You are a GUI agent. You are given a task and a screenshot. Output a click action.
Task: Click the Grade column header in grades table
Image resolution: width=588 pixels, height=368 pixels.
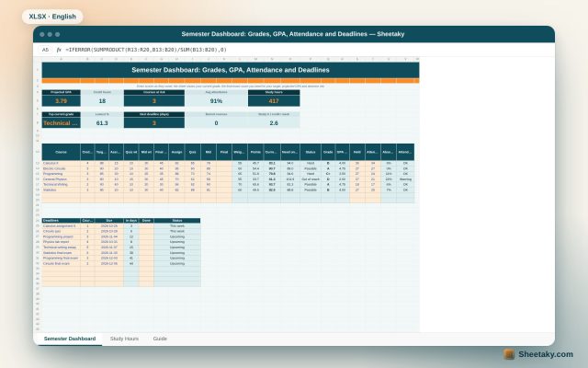click(x=328, y=152)
